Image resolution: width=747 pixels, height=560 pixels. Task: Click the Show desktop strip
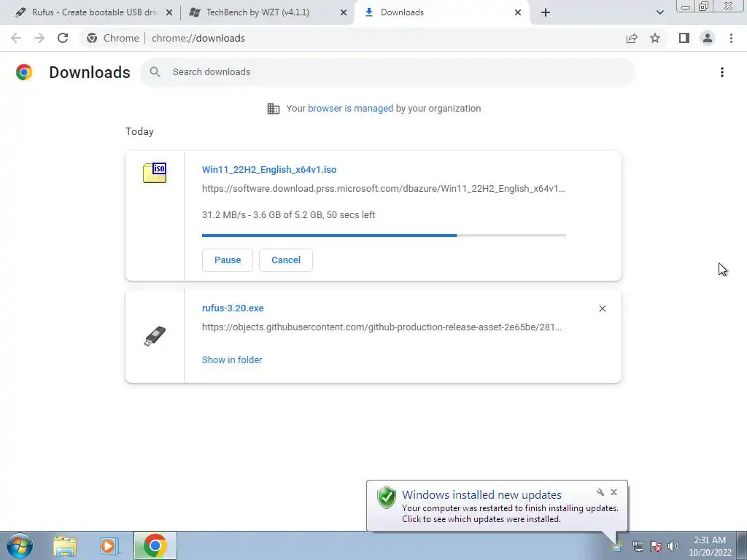click(742, 545)
